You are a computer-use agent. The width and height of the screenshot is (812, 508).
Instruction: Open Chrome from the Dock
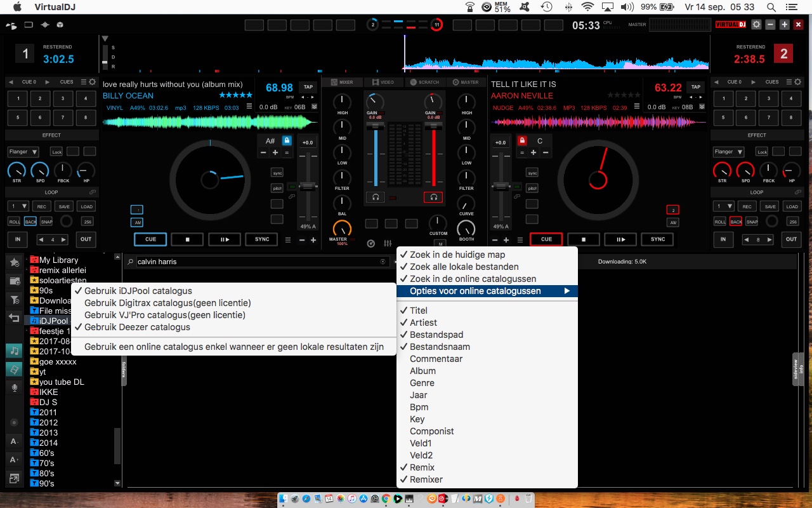386,499
